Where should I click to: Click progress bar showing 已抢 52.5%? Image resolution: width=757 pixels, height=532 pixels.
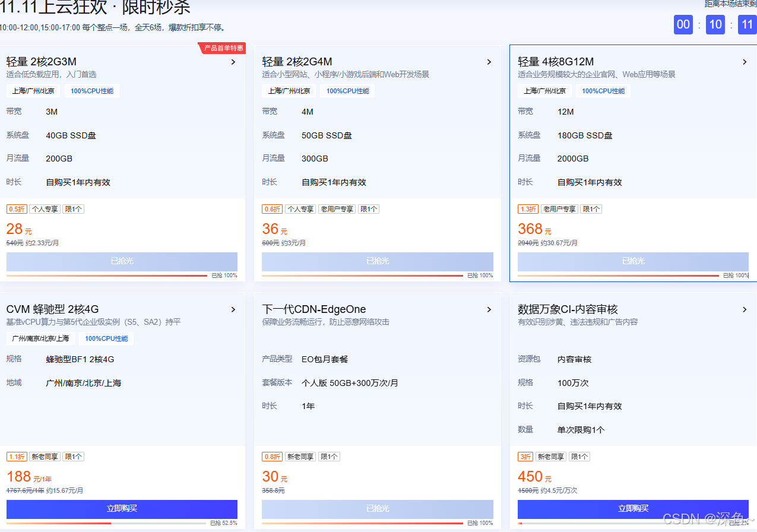[107, 523]
